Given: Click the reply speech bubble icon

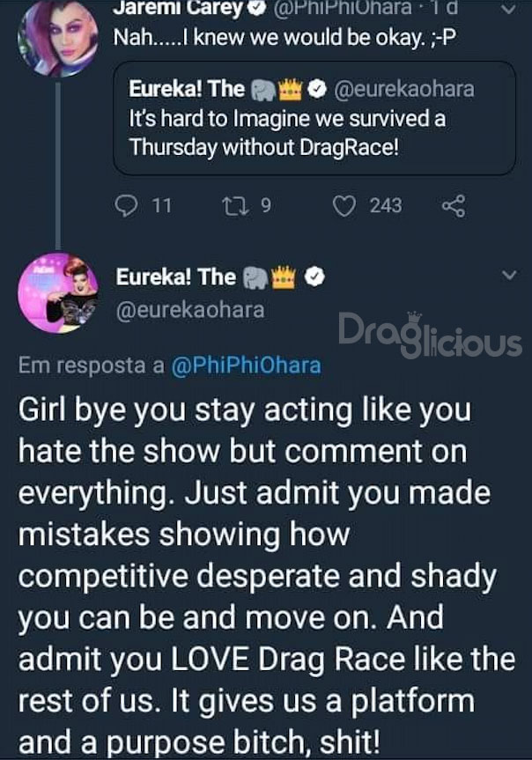Looking at the screenshot, I should (x=129, y=206).
